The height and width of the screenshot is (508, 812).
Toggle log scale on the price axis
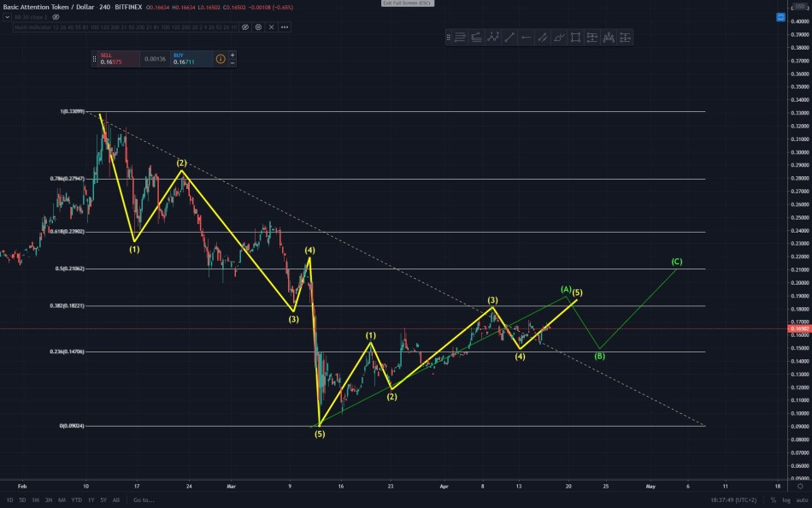pos(786,500)
